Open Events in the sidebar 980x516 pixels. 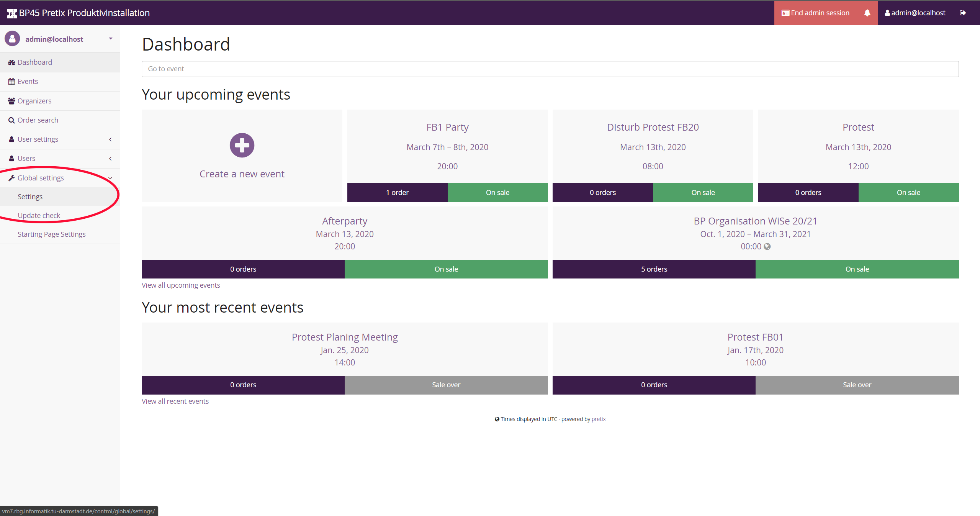coord(28,81)
